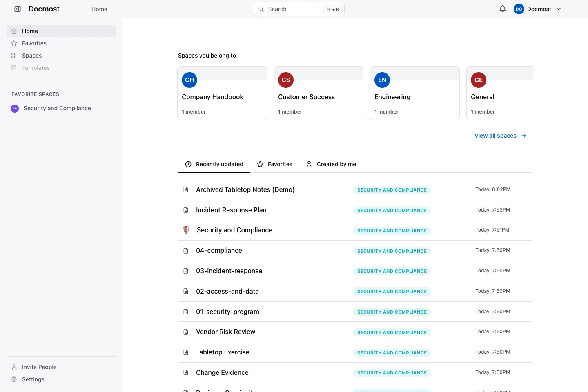
Task: Click the document icon beside Vendor Risk Review
Action: point(186,332)
